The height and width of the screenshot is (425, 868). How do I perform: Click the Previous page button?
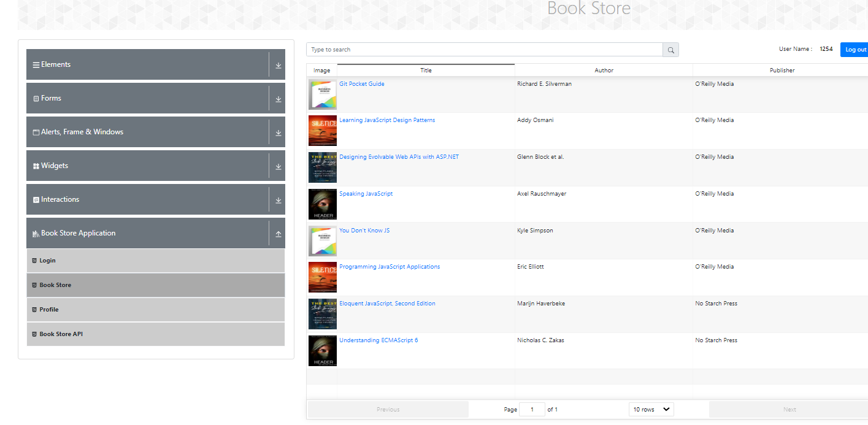click(388, 409)
